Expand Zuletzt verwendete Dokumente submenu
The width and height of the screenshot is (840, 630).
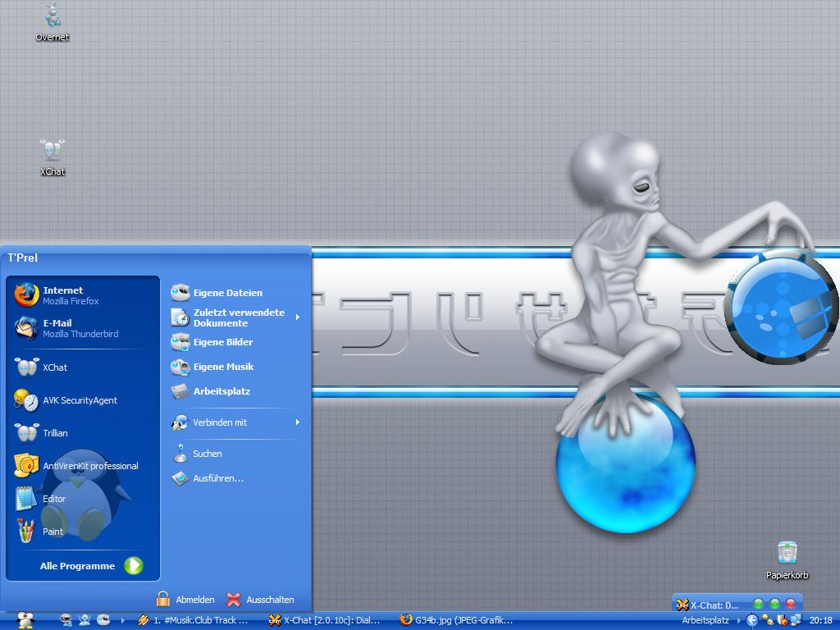238,317
